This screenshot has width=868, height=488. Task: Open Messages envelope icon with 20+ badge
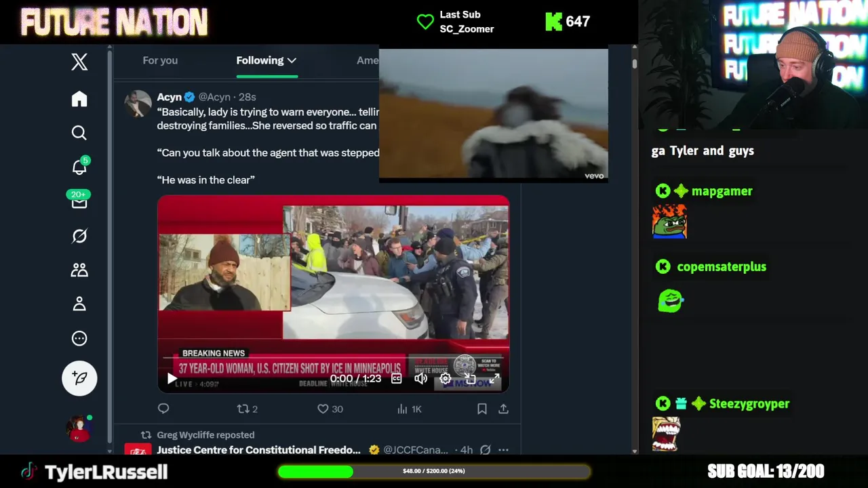79,201
